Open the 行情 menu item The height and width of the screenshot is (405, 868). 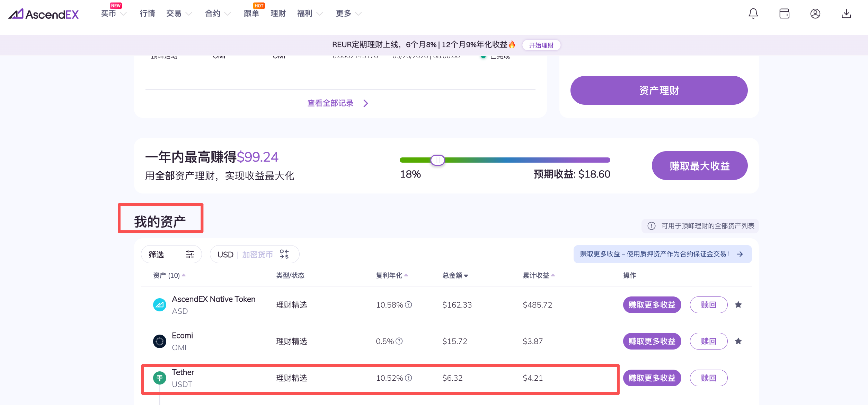pyautogui.click(x=147, y=14)
